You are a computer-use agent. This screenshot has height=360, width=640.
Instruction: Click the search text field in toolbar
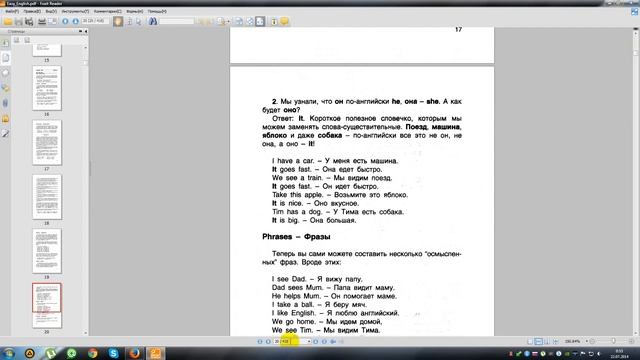pyautogui.click(x=176, y=21)
